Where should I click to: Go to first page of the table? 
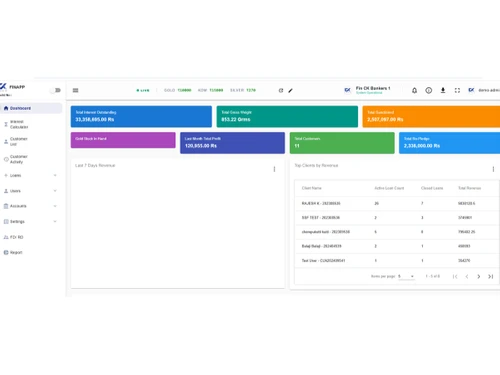coord(455,276)
